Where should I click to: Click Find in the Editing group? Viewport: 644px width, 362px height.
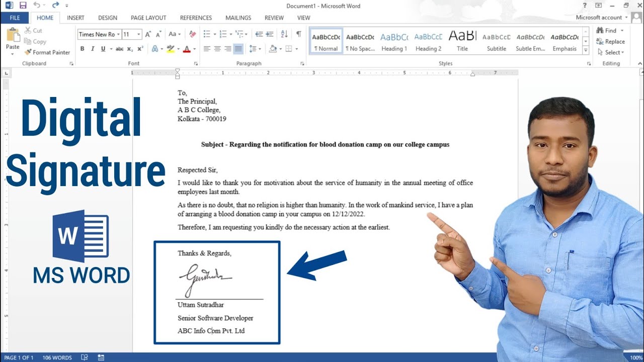(x=607, y=31)
